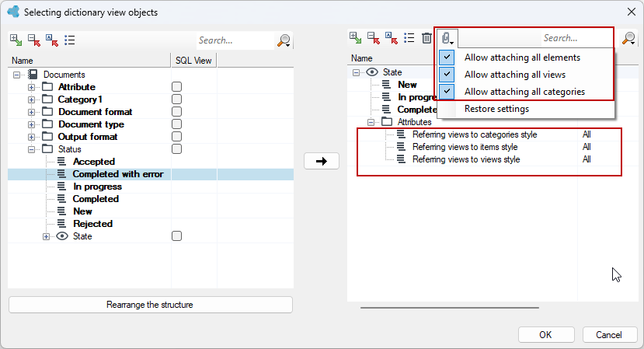Image resolution: width=644 pixels, height=349 pixels.
Task: Expand the Document format folder node
Action: 31,112
